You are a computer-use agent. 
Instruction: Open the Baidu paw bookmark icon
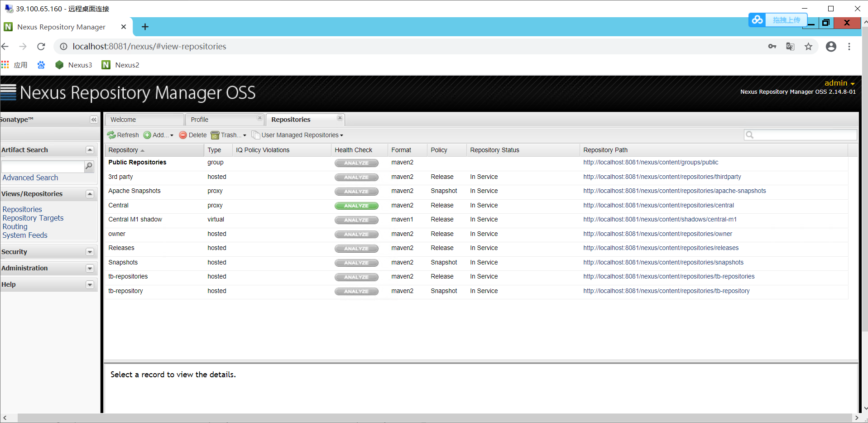[41, 65]
